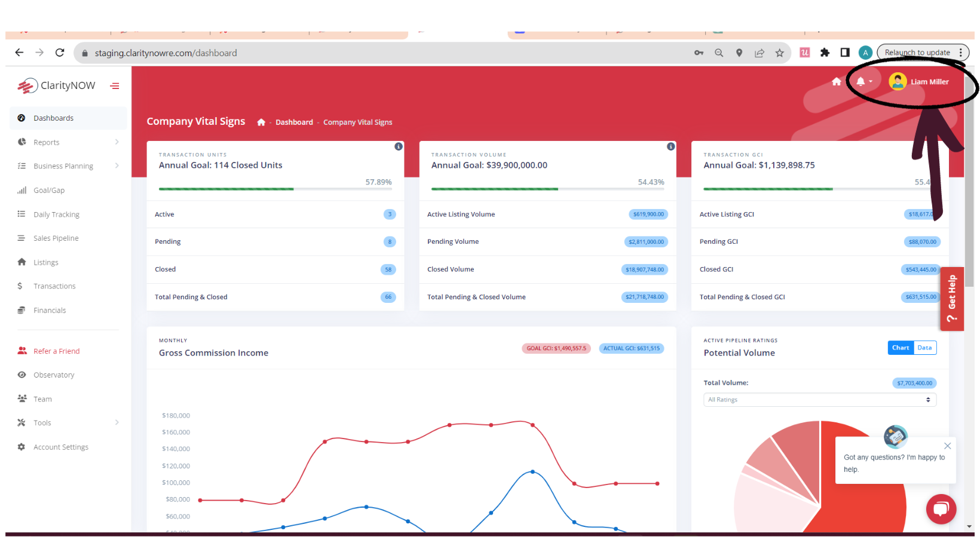The width and height of the screenshot is (980, 552).
Task: Expand the Tools submenu arrow
Action: tap(117, 423)
